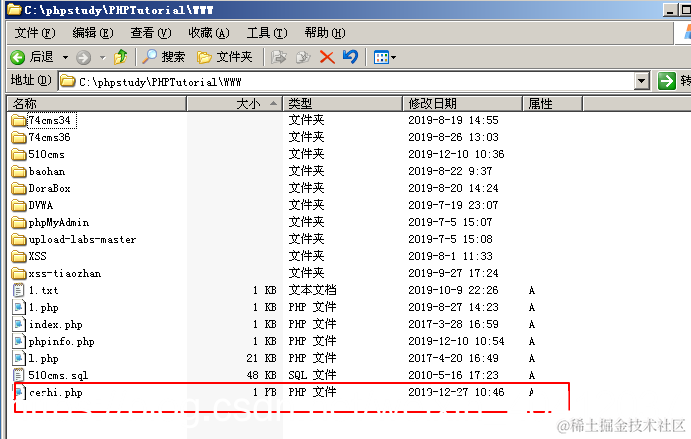The width and height of the screenshot is (691, 439).
Task: Click the red Delete X icon
Action: (327, 57)
